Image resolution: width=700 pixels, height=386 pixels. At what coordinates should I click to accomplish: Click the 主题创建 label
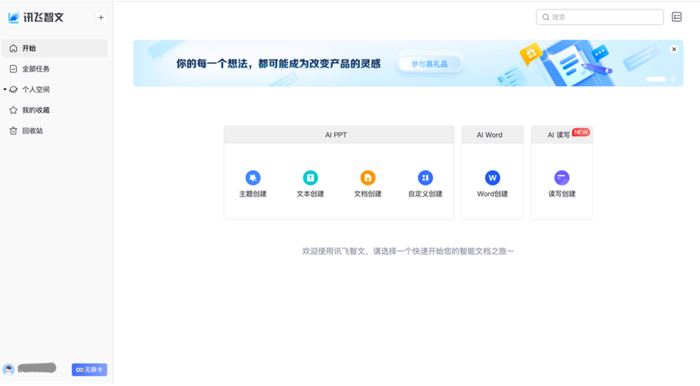point(253,194)
